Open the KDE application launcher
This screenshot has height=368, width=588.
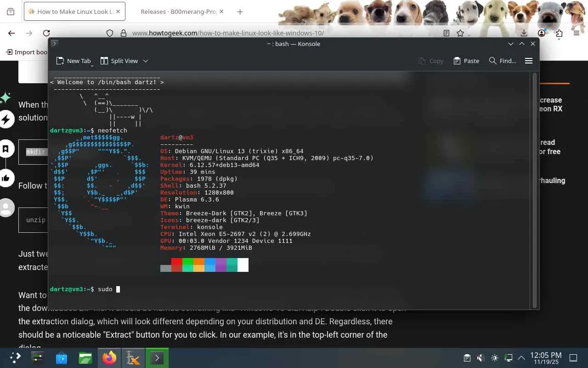pos(16,358)
